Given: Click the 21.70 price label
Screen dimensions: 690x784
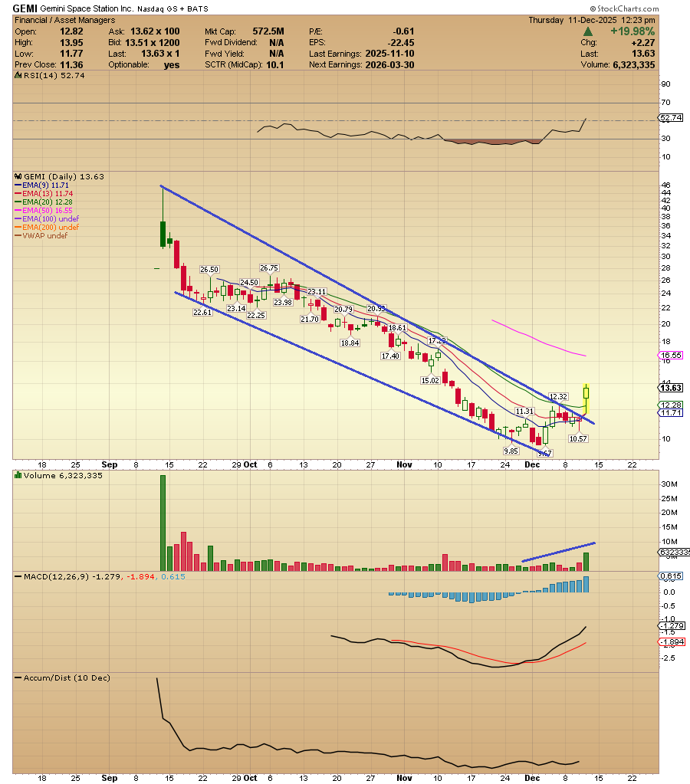Looking at the screenshot, I should (x=310, y=319).
